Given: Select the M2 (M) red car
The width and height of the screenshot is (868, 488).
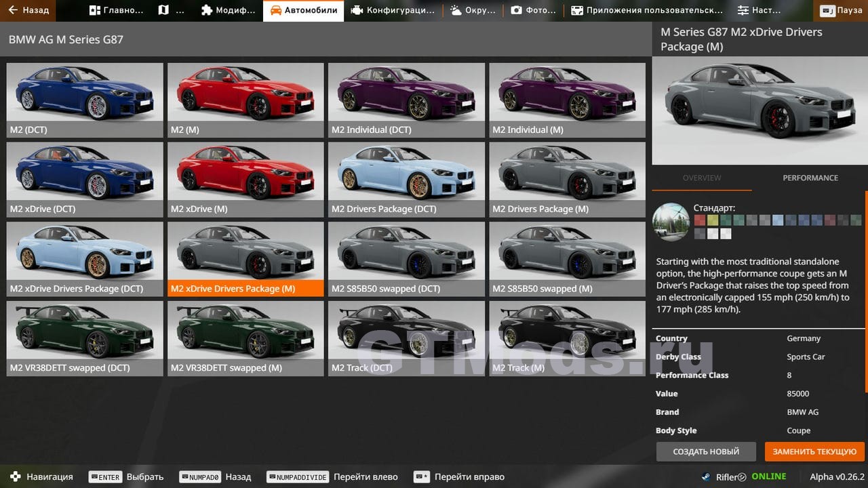Looking at the screenshot, I should tap(245, 100).
